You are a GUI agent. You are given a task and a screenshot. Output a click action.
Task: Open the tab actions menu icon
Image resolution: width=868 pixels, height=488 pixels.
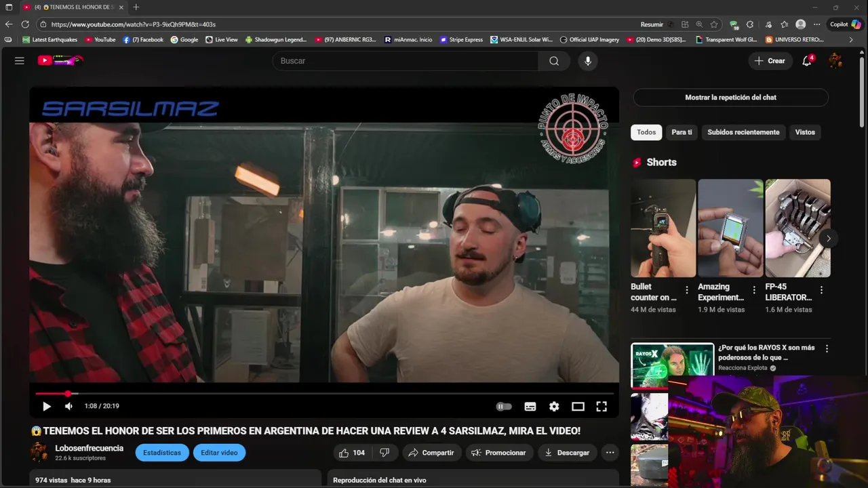point(9,7)
